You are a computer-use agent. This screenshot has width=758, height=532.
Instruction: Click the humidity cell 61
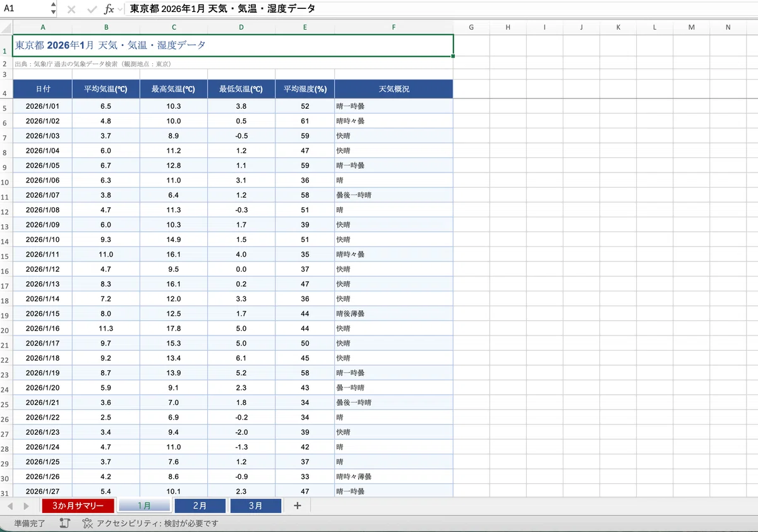(305, 121)
